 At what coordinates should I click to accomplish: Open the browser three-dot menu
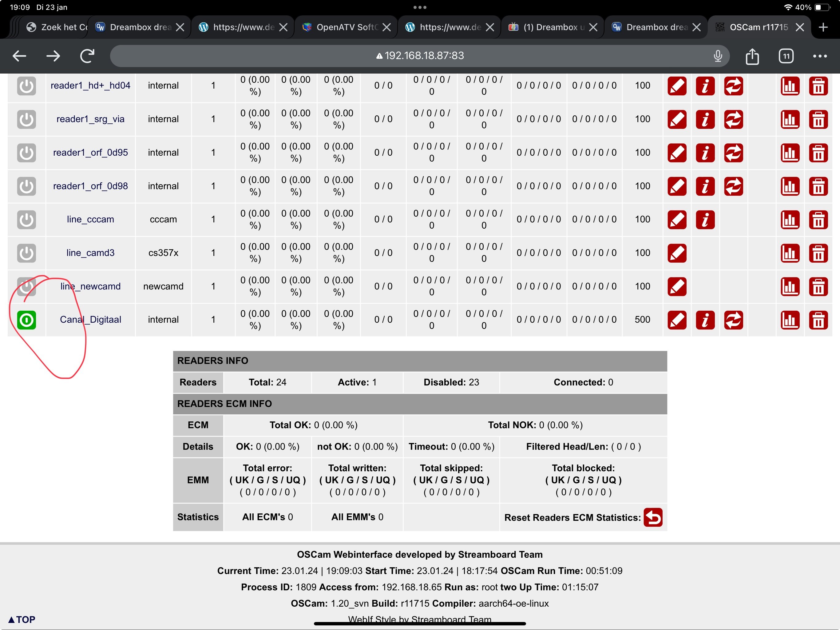(x=819, y=56)
